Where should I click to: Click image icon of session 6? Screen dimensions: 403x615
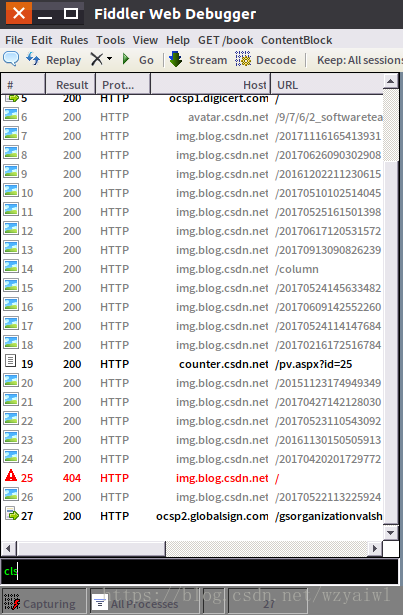(11, 115)
